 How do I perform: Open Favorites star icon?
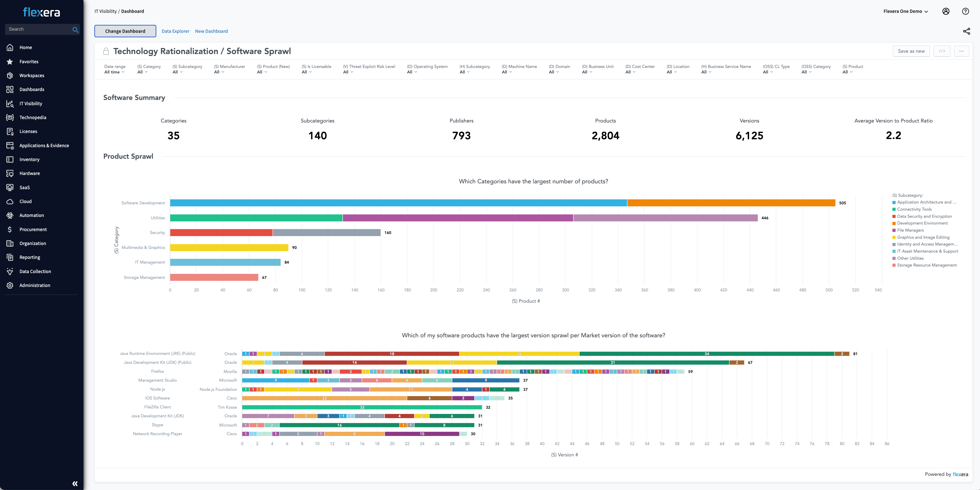(10, 62)
